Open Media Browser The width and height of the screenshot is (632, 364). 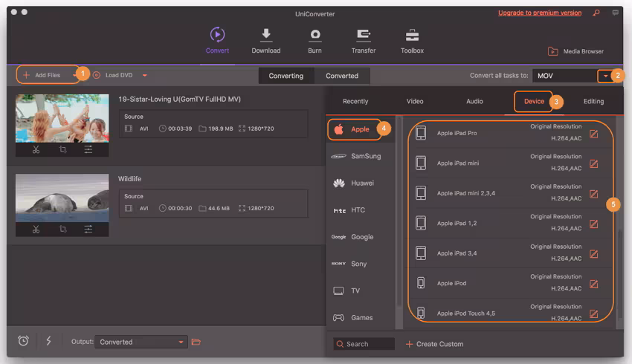tap(575, 51)
